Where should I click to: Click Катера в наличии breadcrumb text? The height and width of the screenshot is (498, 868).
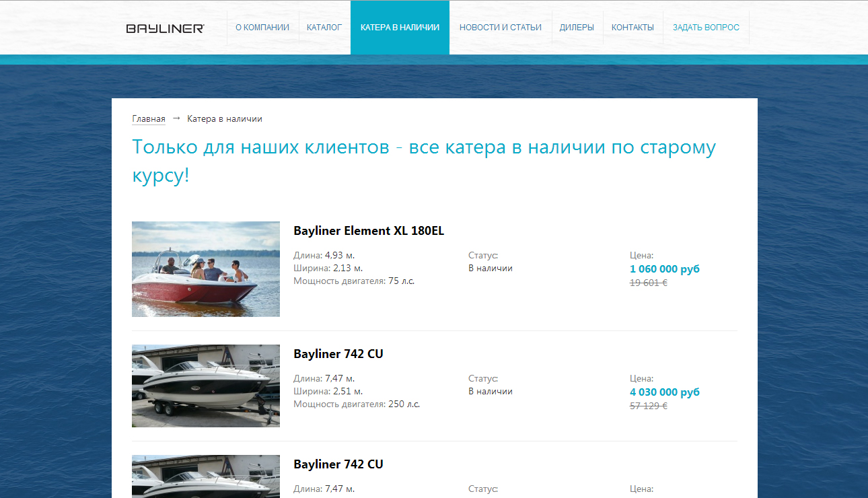tap(225, 118)
